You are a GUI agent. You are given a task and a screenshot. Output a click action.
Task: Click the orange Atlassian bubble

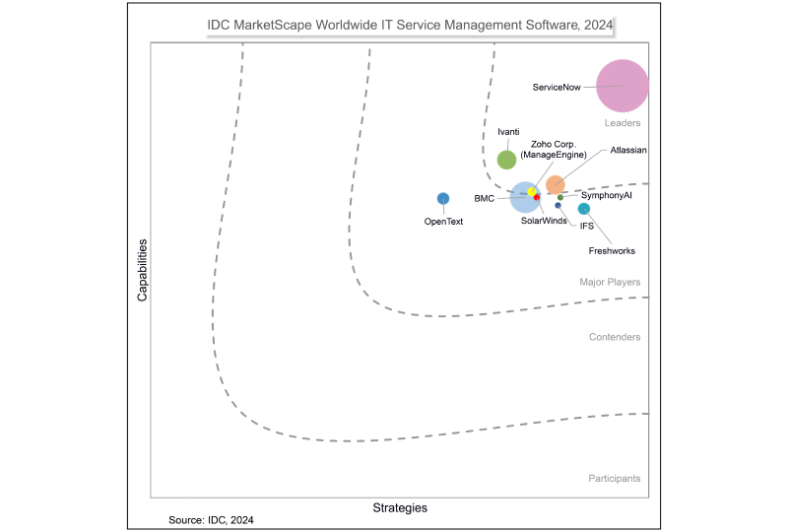556,184
